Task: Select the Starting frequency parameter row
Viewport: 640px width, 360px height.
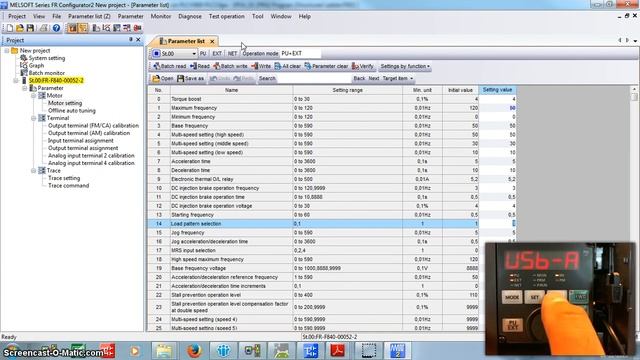Action: (x=332, y=215)
